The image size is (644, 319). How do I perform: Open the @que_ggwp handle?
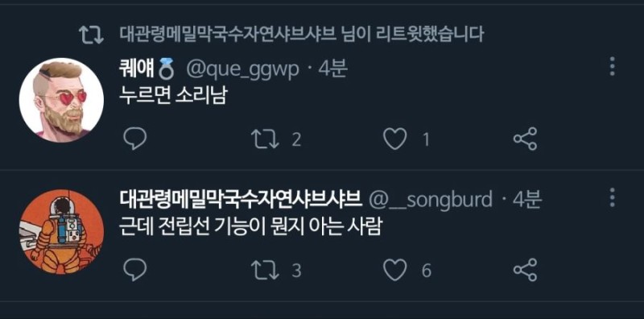point(243,70)
